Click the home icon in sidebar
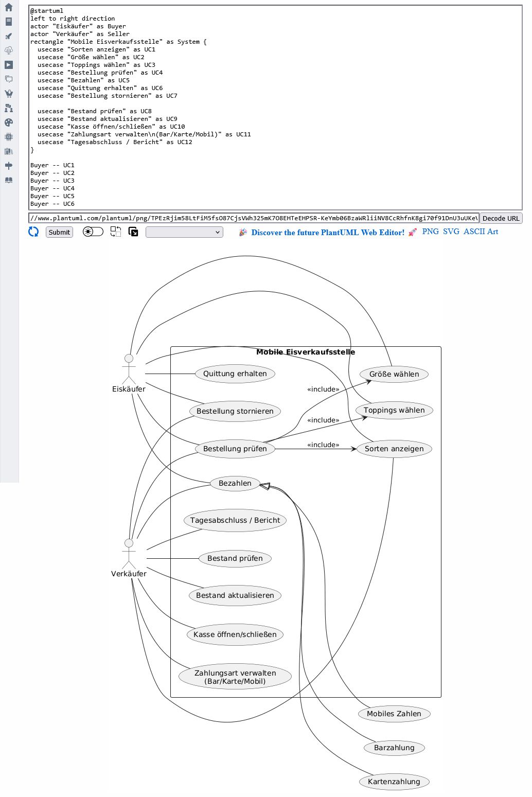The height and width of the screenshot is (797, 532). [9, 7]
